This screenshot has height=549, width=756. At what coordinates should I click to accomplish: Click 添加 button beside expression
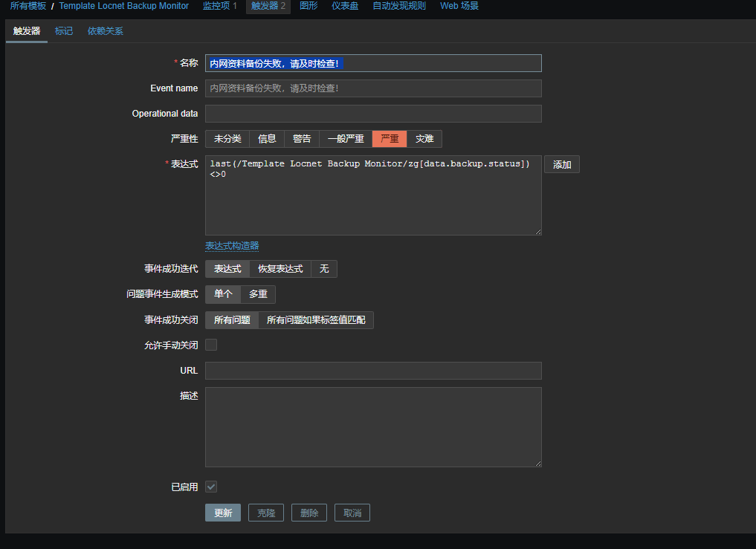pyautogui.click(x=562, y=164)
